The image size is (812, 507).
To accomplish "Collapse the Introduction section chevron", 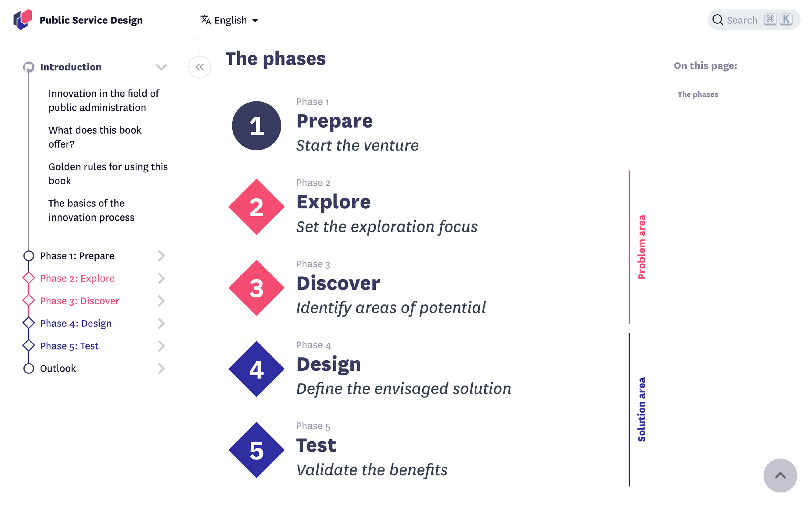I will (x=161, y=67).
